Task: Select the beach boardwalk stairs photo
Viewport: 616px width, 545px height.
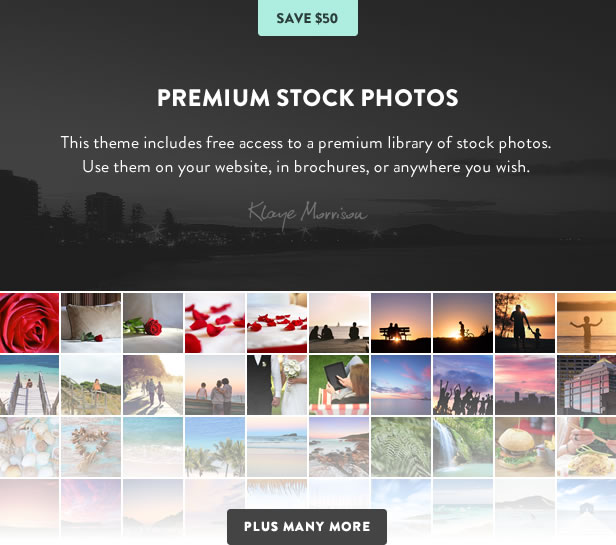Action: coord(29,385)
